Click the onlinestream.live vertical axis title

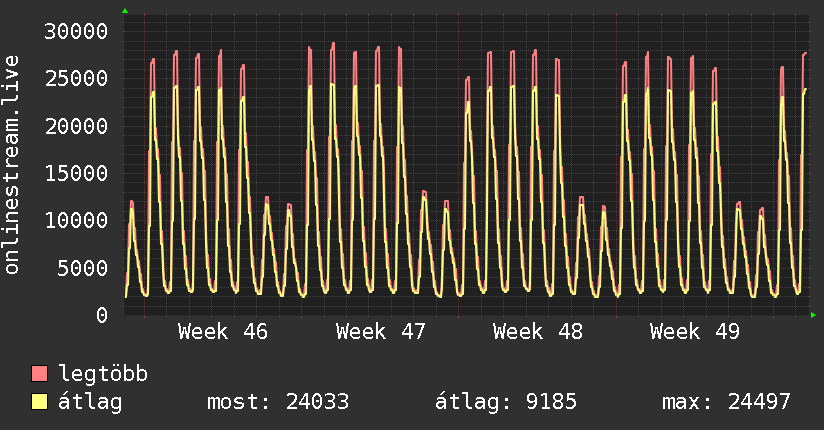12,165
